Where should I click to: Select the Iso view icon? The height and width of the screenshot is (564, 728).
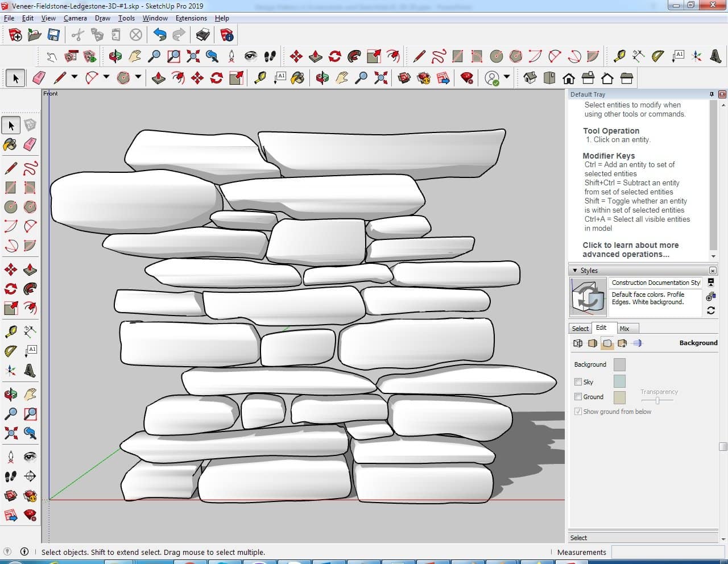530,78
